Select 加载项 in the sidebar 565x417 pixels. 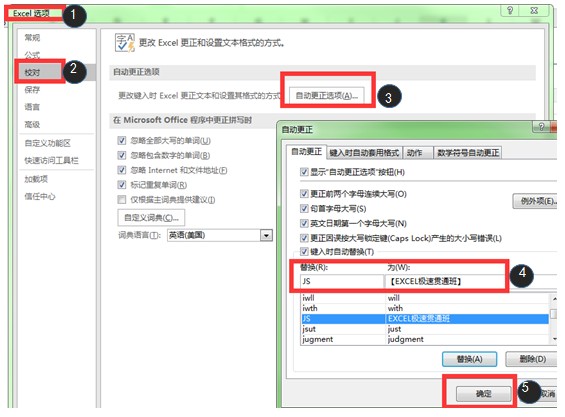[x=36, y=179]
